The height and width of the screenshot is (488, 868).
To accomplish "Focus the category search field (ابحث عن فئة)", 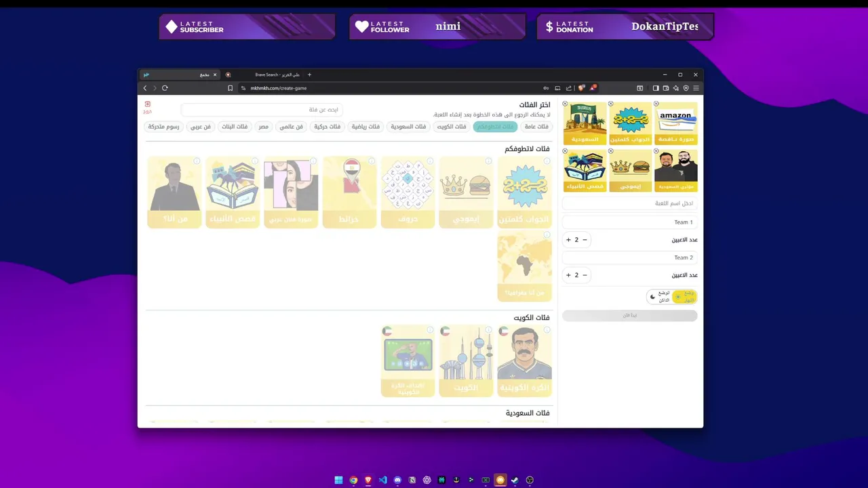I will 262,110.
